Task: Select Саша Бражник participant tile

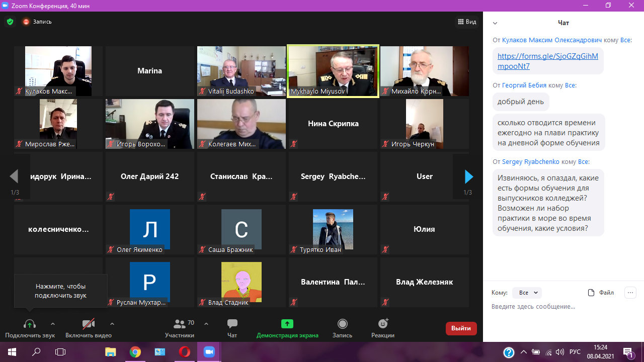Action: pyautogui.click(x=242, y=229)
